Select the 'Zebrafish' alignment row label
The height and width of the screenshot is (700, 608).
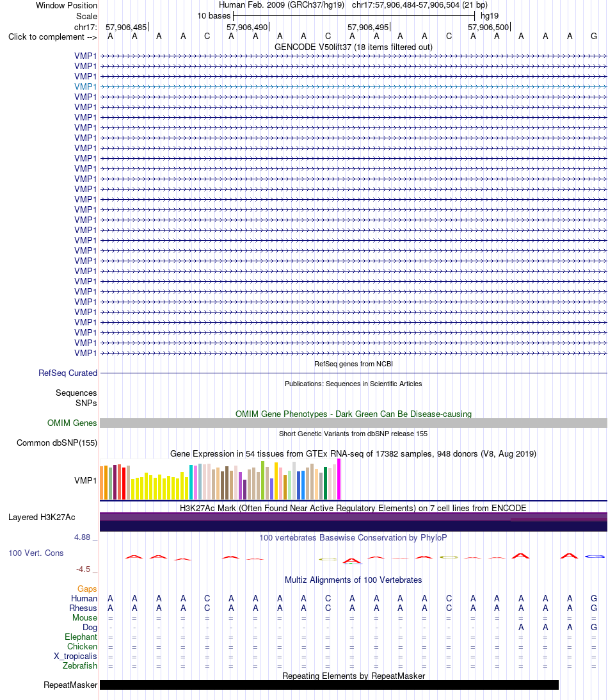click(80, 665)
